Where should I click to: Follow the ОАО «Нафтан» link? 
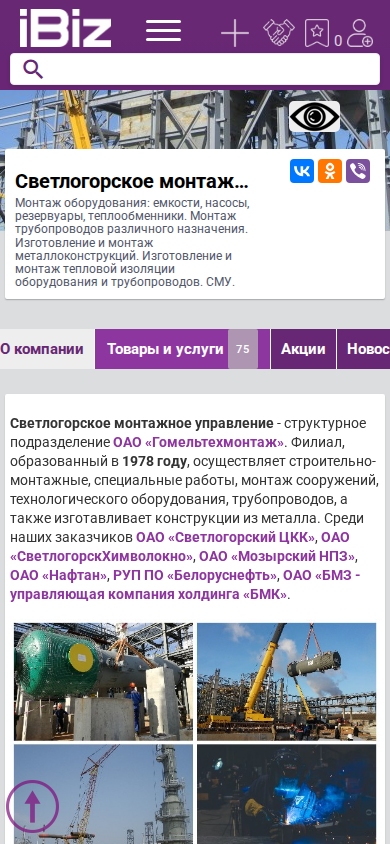(59, 575)
